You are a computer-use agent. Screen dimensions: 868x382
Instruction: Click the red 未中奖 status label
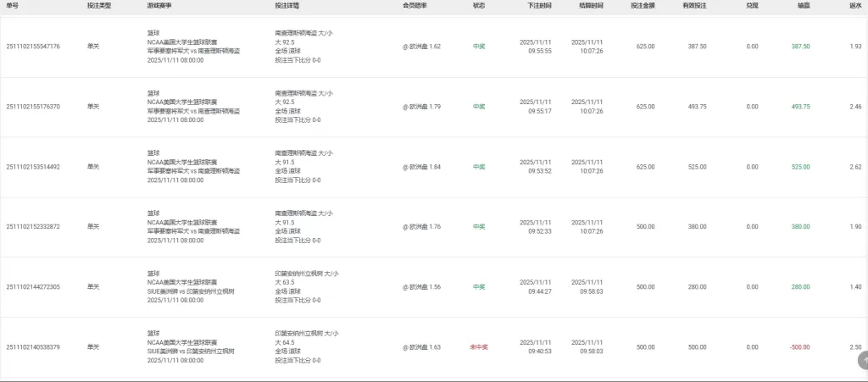coord(479,347)
